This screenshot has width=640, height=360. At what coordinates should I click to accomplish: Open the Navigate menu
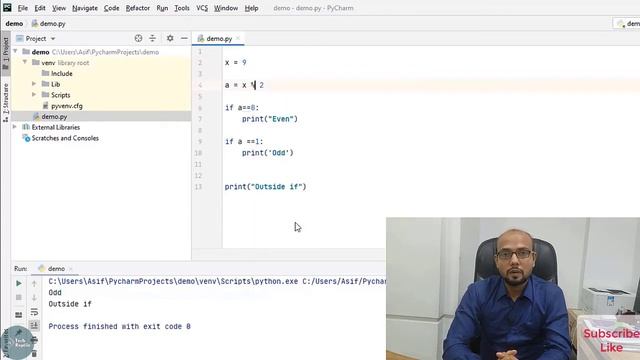point(85,8)
